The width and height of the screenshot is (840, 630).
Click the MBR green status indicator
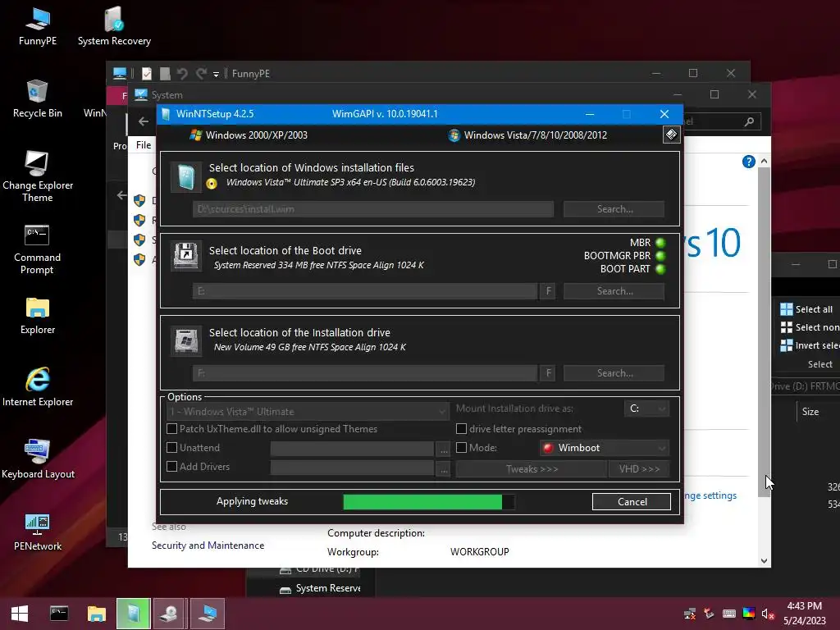(660, 243)
